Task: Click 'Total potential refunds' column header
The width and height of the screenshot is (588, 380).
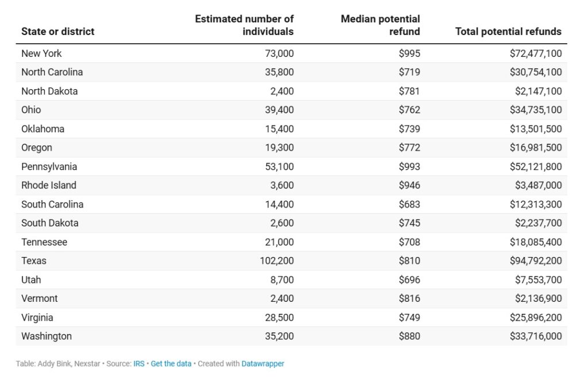Action: click(x=508, y=32)
